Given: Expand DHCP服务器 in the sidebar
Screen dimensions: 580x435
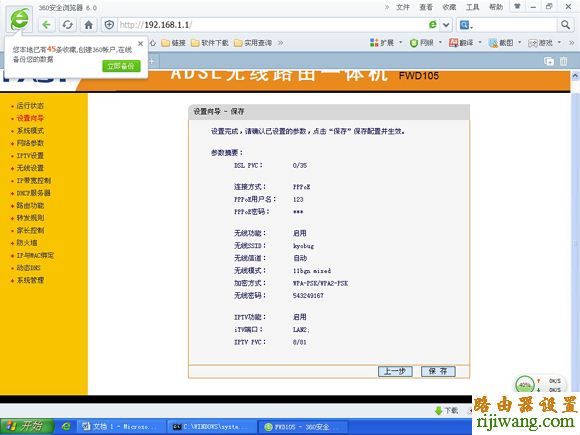Looking at the screenshot, I should click(34, 193).
